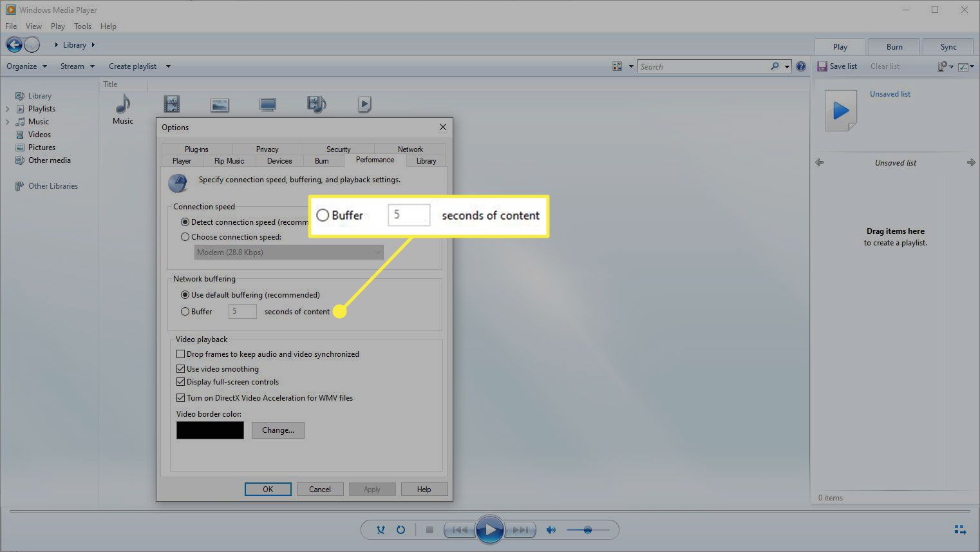980x552 pixels.
Task: Click the black video border color swatch
Action: tap(210, 430)
